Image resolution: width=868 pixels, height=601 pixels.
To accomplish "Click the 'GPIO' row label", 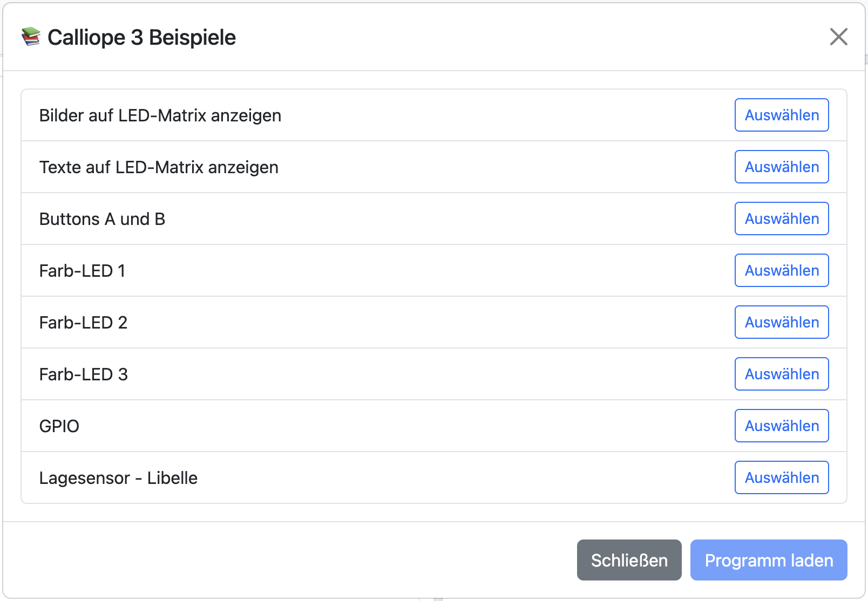I will click(58, 426).
